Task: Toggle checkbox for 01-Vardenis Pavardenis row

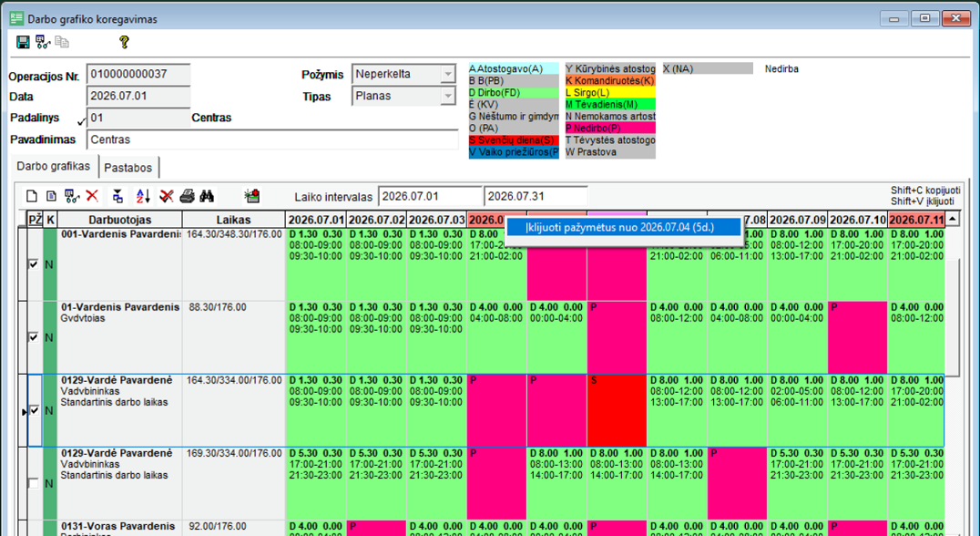Action: (34, 338)
